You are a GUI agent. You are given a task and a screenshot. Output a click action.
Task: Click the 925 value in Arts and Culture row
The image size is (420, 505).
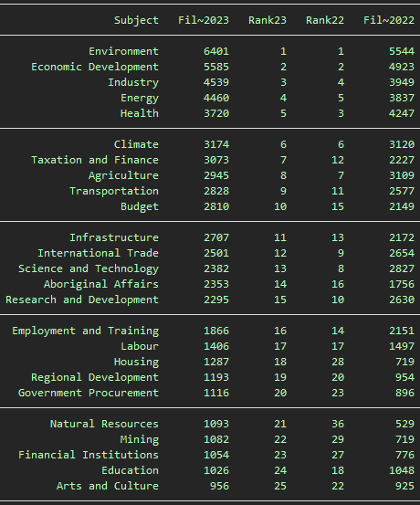(x=404, y=486)
